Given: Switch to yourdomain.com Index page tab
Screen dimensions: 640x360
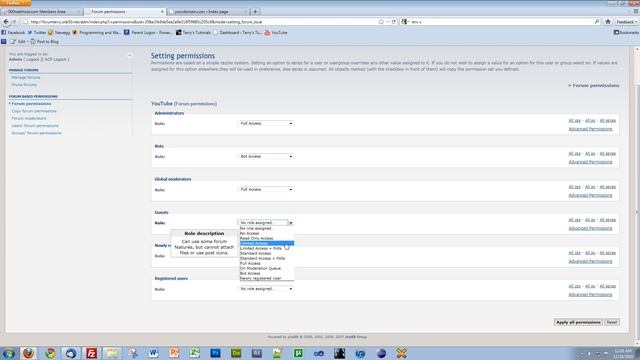Looking at the screenshot, I should tap(208, 12).
